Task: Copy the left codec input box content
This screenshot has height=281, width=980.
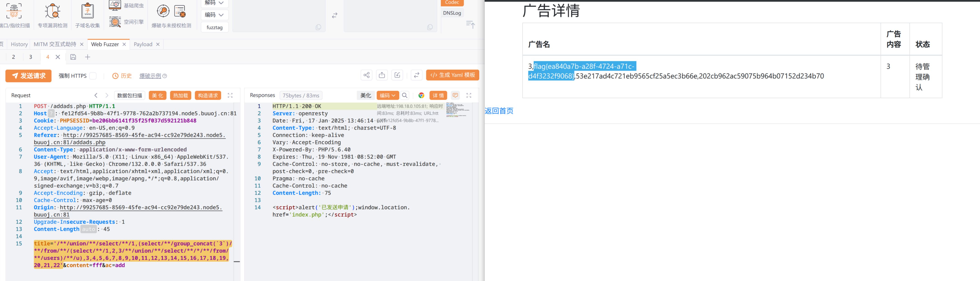Action: (318, 27)
